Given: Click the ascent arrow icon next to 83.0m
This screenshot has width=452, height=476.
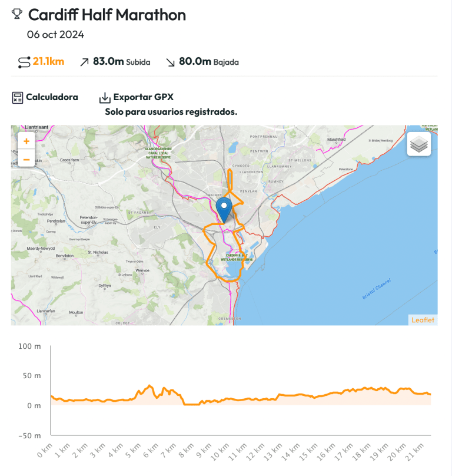Looking at the screenshot, I should (x=84, y=62).
